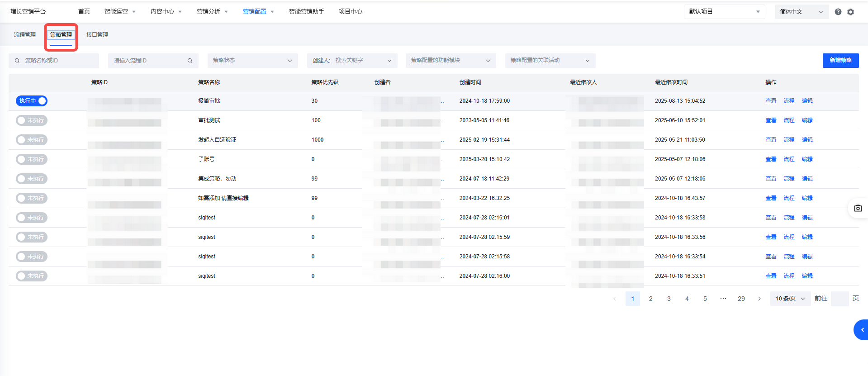Turn on the switch for 子账号 row
The height and width of the screenshot is (376, 868).
pos(32,159)
